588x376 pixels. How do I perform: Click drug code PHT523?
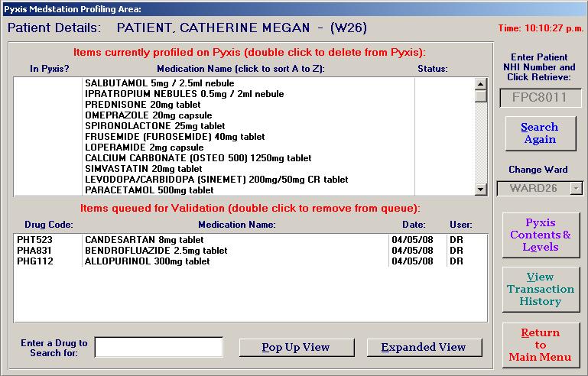(x=35, y=240)
